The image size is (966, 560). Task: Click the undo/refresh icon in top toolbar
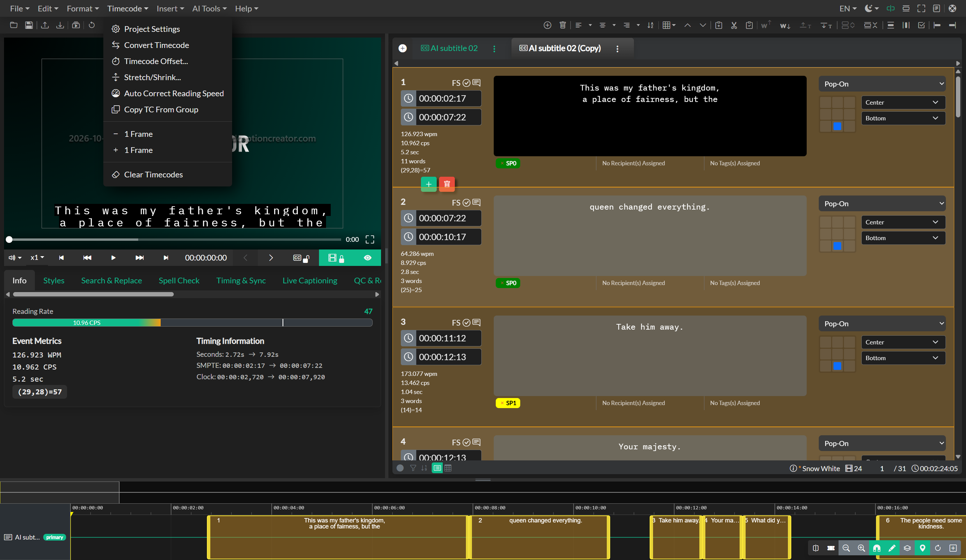[x=92, y=25]
